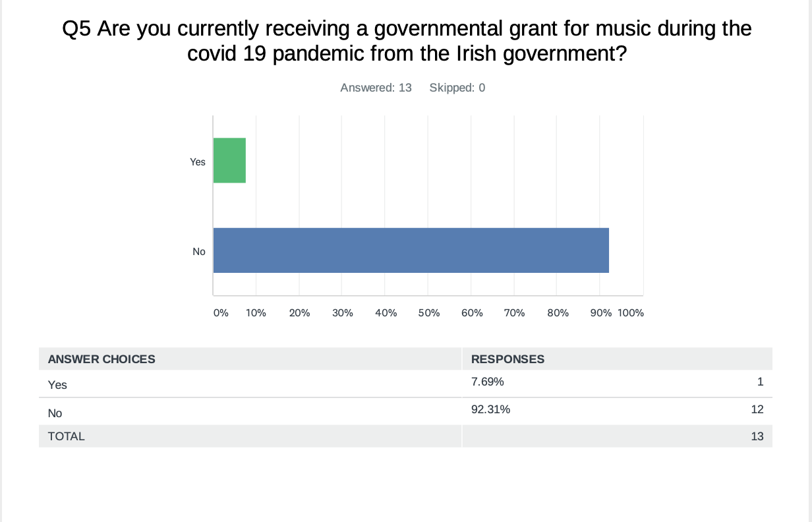Click the No response count 12
This screenshot has height=522, width=812.
[757, 409]
